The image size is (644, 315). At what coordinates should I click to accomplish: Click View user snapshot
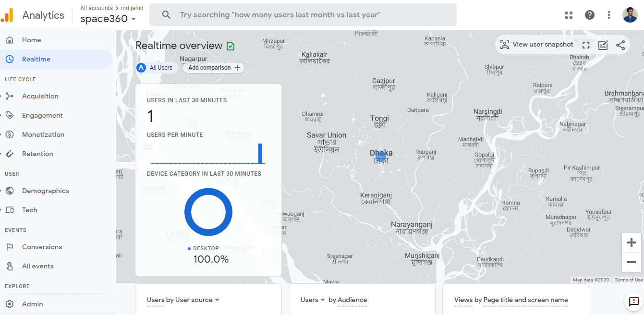pos(537,45)
